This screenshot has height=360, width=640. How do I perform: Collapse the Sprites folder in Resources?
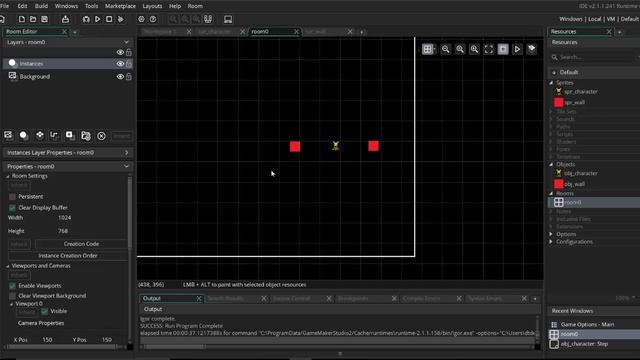[x=551, y=83]
